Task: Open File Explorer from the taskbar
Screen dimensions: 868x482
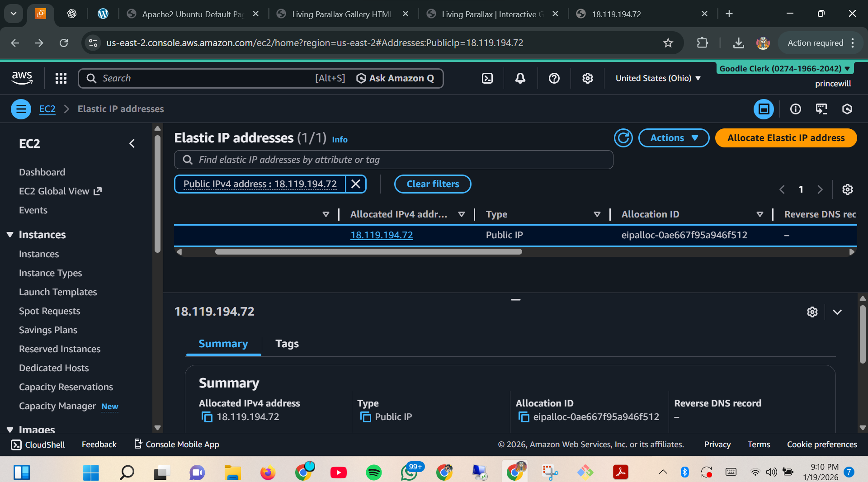Action: pyautogui.click(x=232, y=473)
